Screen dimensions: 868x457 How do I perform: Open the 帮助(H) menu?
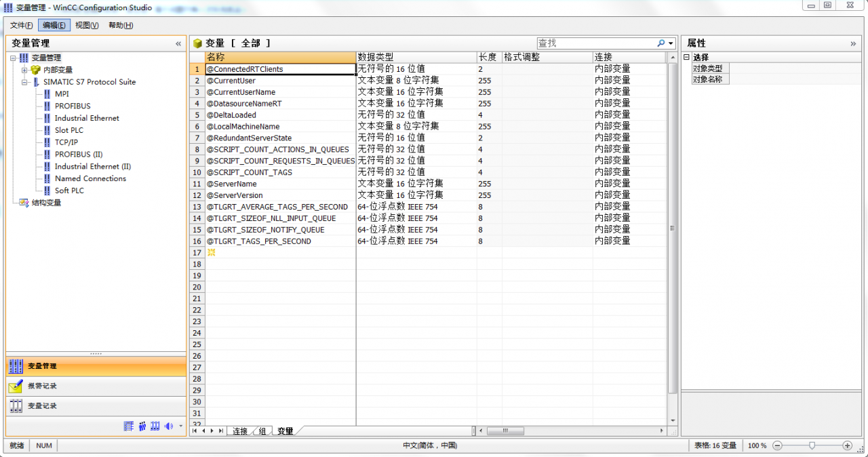[121, 25]
